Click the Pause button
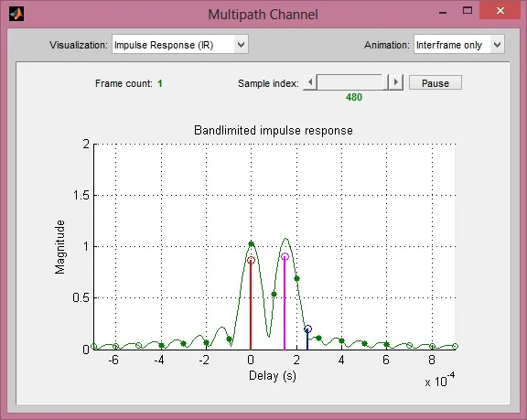 (x=436, y=83)
